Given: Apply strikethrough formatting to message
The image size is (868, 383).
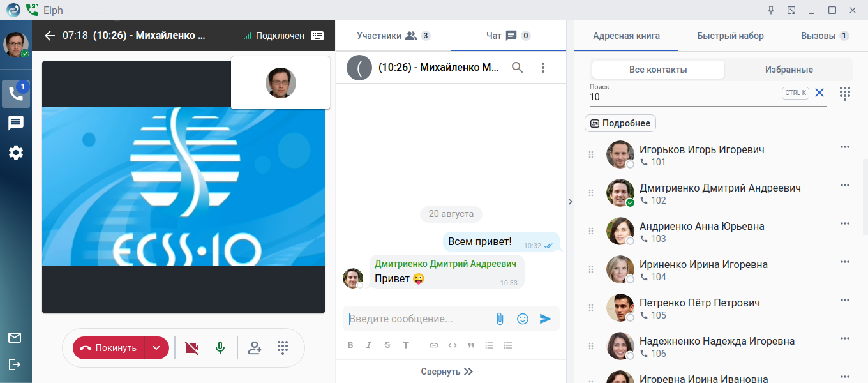Looking at the screenshot, I should (x=387, y=345).
